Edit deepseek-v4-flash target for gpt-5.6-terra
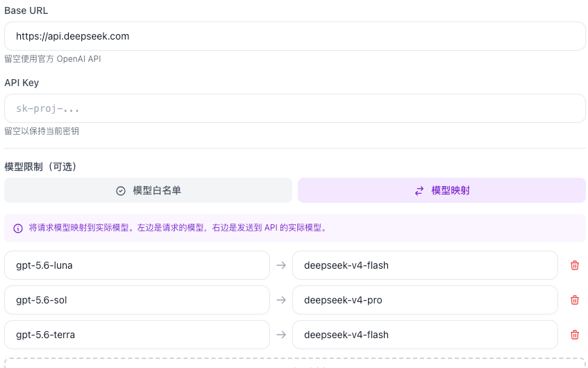Image resolution: width=588 pixels, height=368 pixels. tap(425, 335)
